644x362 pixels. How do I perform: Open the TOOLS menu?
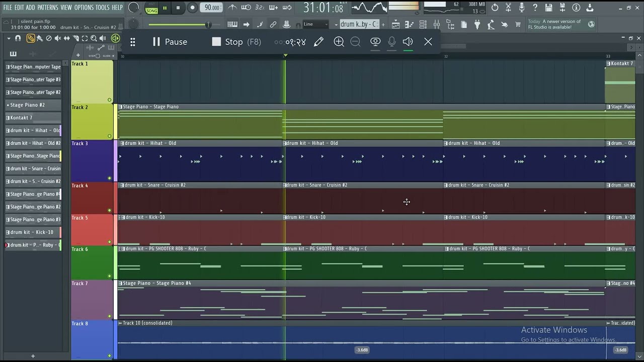point(102,8)
